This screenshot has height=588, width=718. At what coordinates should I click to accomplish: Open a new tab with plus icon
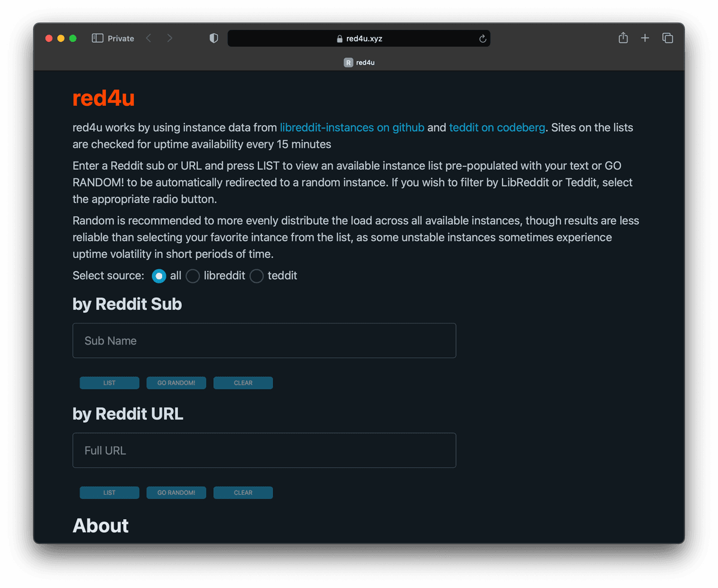(645, 38)
